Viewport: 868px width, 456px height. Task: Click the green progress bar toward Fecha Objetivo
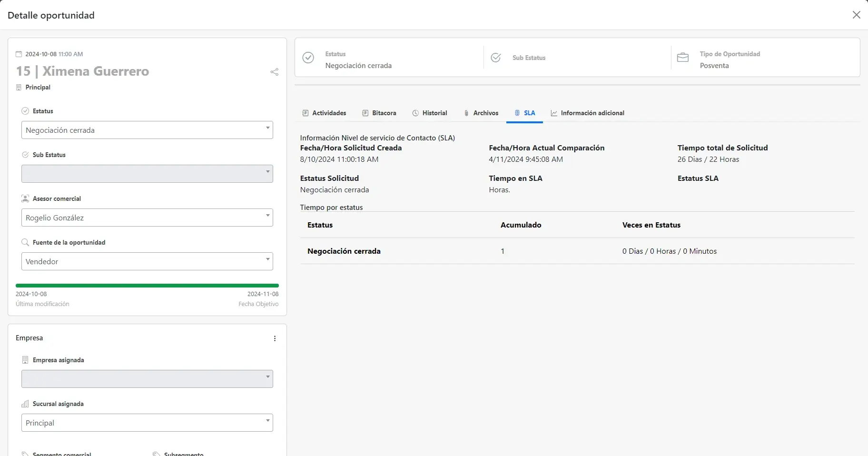147,286
